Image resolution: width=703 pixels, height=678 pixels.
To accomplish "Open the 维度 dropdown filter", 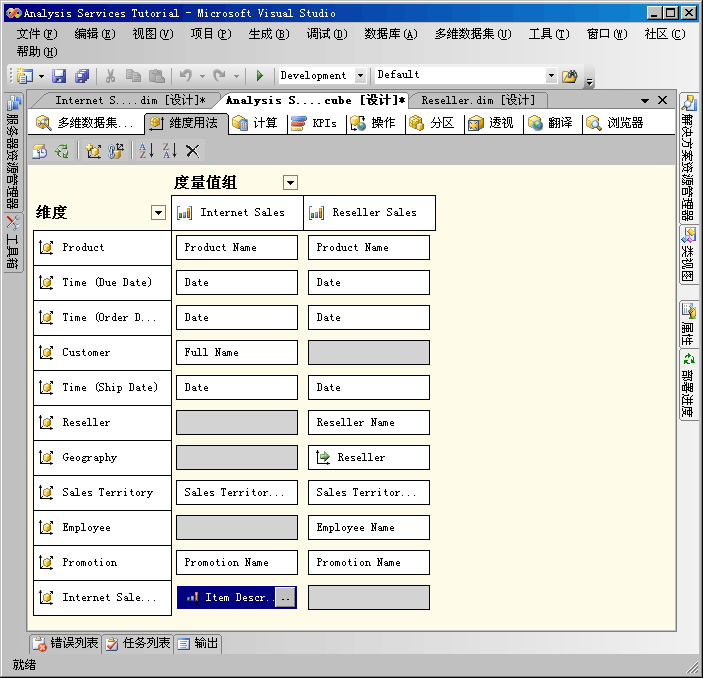I will [158, 212].
